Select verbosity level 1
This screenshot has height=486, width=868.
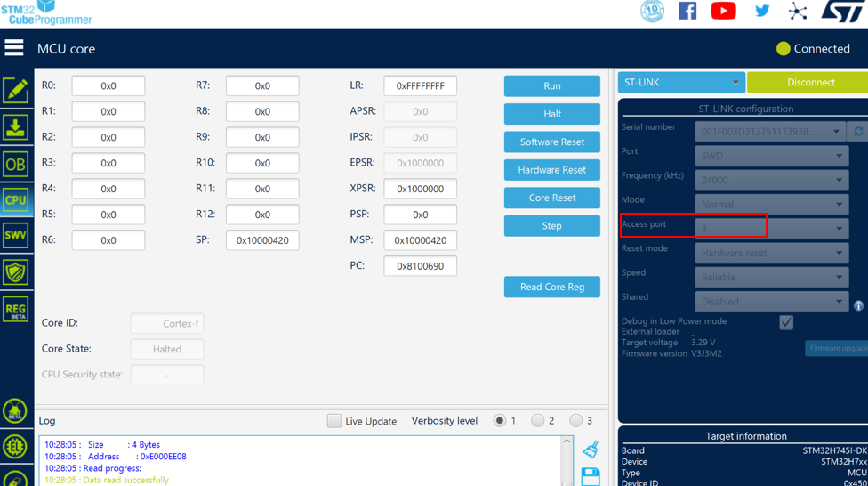(x=499, y=421)
